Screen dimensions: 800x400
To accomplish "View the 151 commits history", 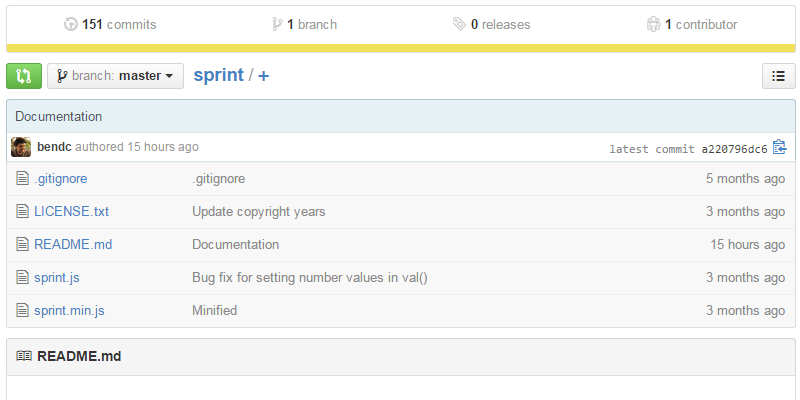I will [110, 24].
